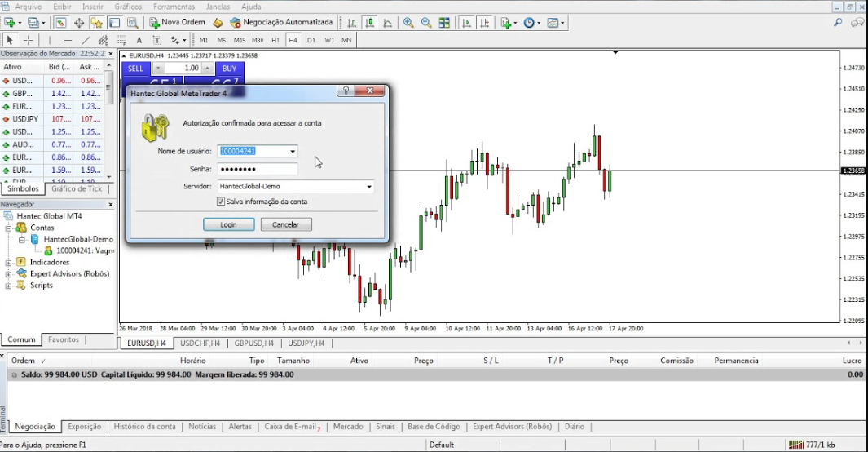Screen dimensions: 868x452
Task: Toggle the Market Watch window icon
Action: (x=61, y=23)
